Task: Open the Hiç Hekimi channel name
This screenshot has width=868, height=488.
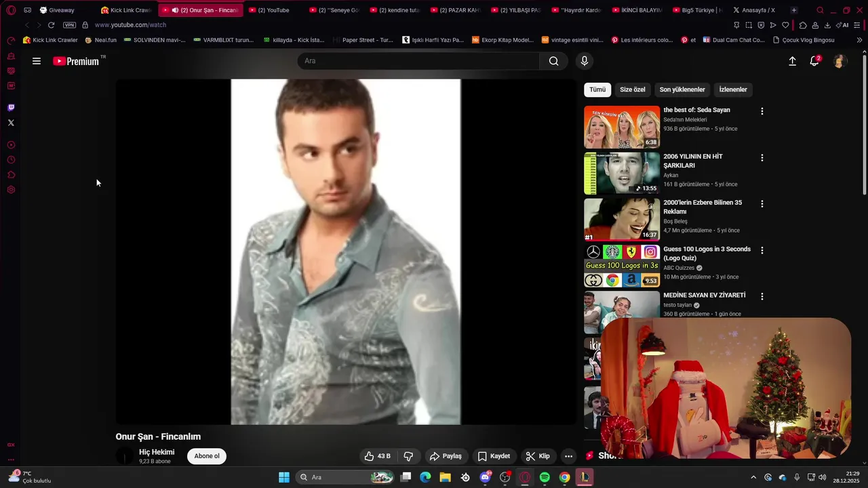Action: (x=157, y=452)
